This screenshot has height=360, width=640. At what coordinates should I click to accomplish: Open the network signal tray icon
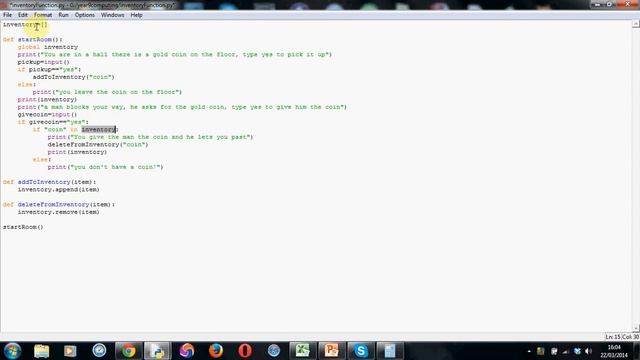[x=565, y=351]
